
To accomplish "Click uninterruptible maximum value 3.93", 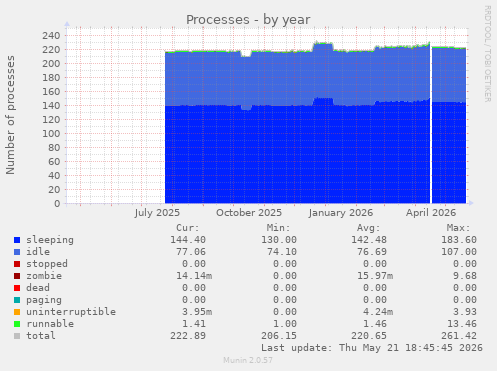I will 465,312.
